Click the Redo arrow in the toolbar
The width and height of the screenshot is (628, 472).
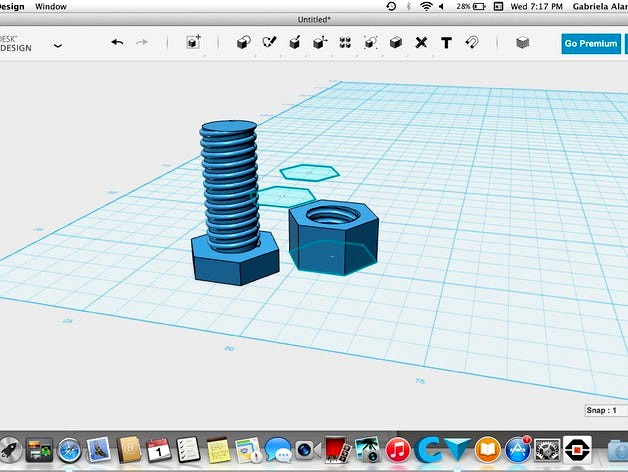tap(142, 43)
